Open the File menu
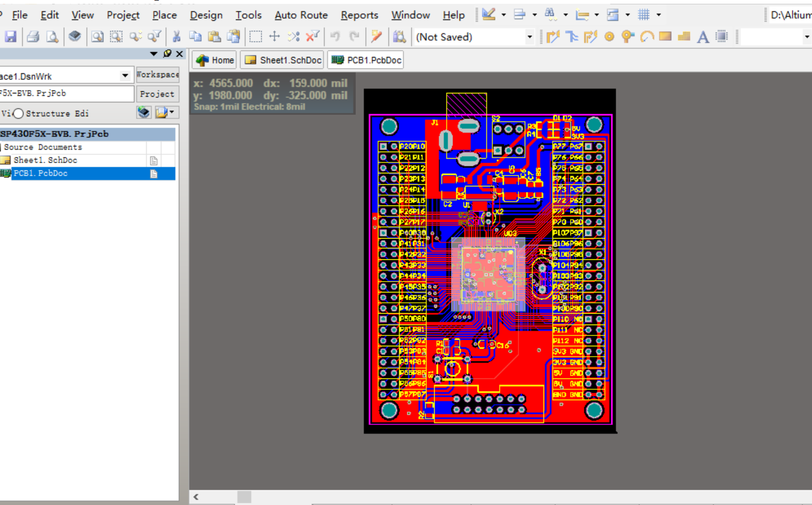The image size is (812, 505). click(x=20, y=15)
